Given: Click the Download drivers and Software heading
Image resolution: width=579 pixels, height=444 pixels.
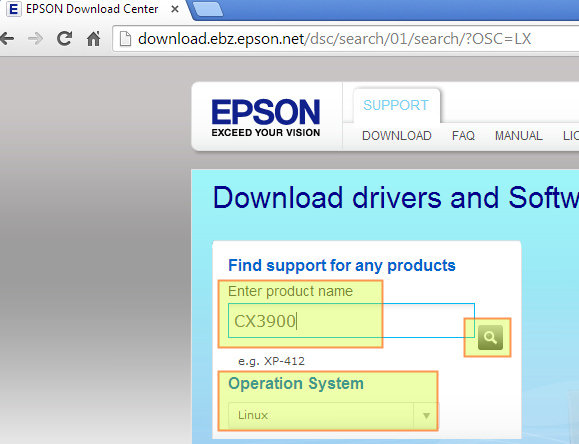Looking at the screenshot, I should pos(396,197).
